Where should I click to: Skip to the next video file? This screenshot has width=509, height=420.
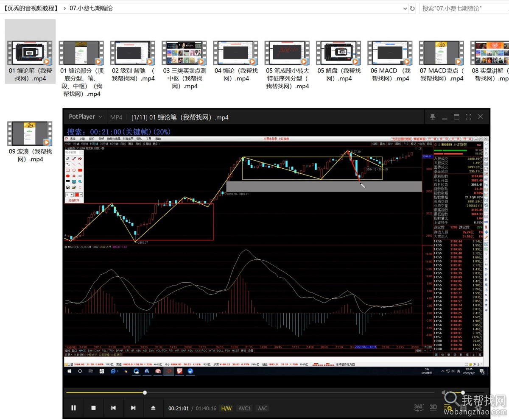point(133,408)
